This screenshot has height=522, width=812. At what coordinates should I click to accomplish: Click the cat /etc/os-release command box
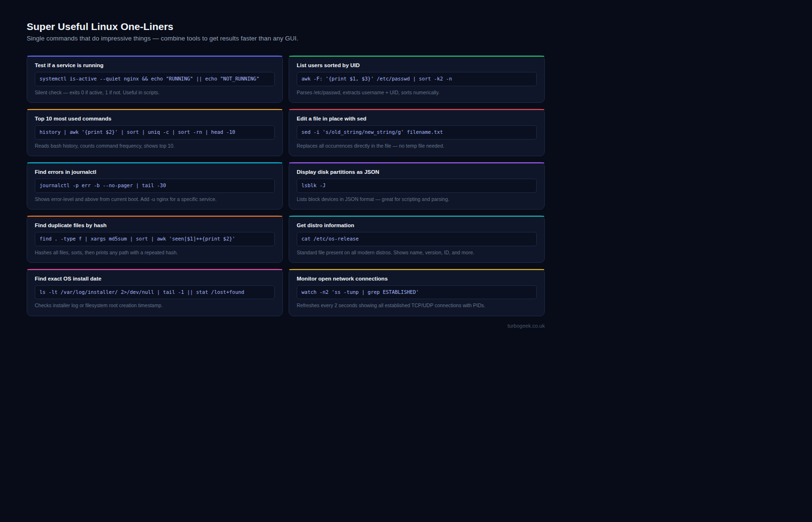(416, 239)
